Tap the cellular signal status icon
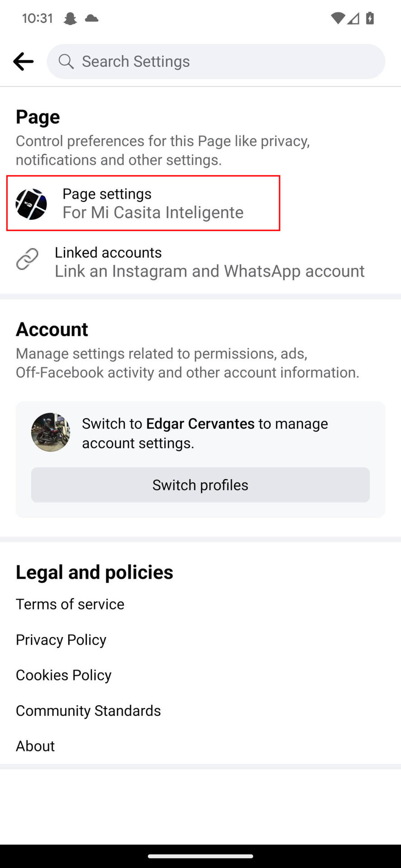Image resolution: width=401 pixels, height=868 pixels. click(x=354, y=19)
